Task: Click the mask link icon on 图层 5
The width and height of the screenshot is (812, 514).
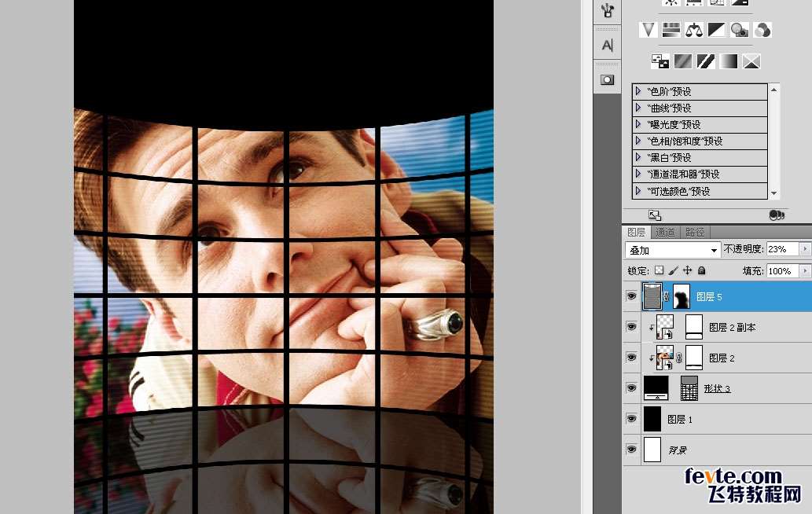Action: click(x=667, y=296)
